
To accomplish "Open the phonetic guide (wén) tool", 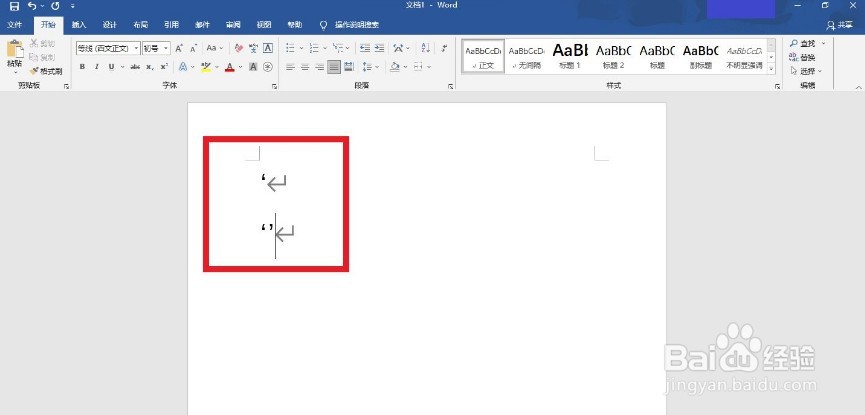I will [x=253, y=49].
